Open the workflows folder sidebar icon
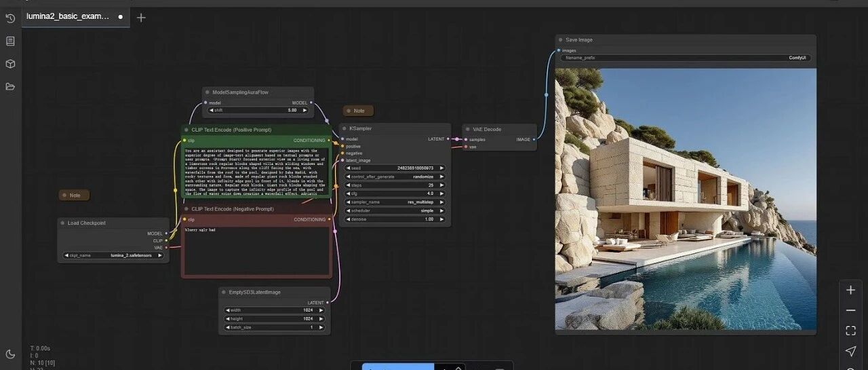 [x=10, y=86]
